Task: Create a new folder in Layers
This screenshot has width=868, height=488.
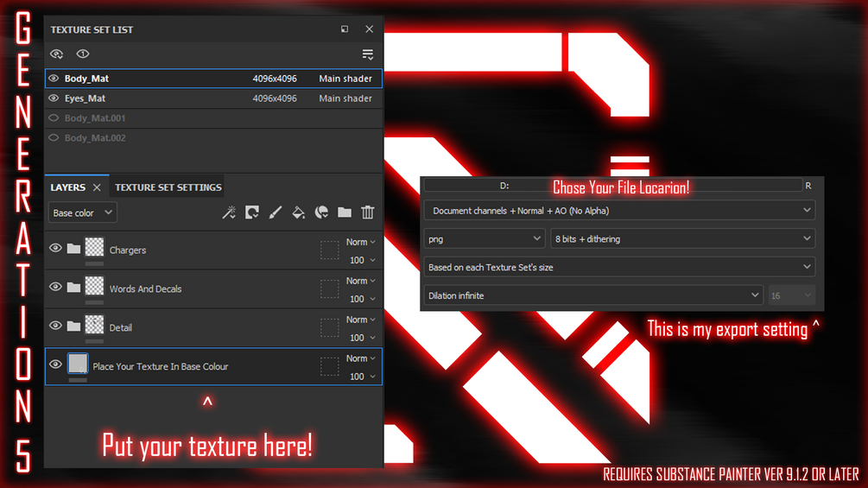Action: (345, 212)
